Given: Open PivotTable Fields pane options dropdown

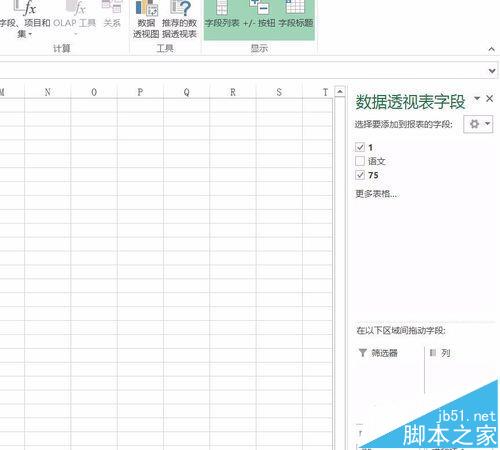Looking at the screenshot, I should pyautogui.click(x=477, y=98).
